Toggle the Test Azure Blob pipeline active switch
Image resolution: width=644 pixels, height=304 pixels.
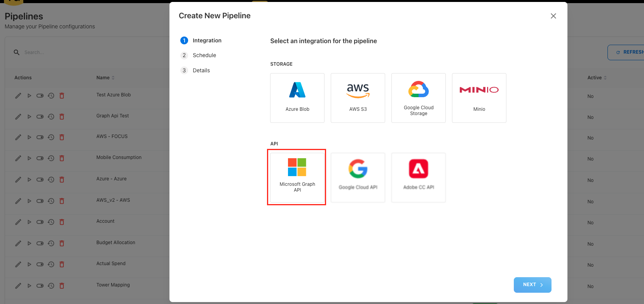(x=40, y=96)
